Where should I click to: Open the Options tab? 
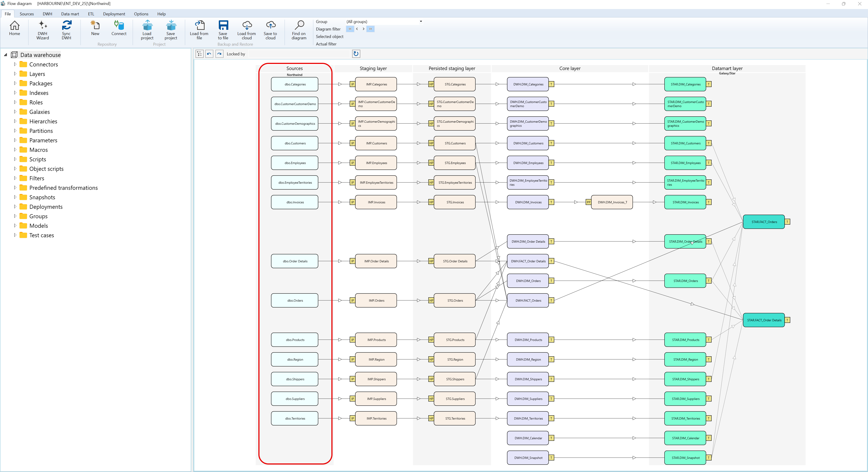(x=141, y=14)
